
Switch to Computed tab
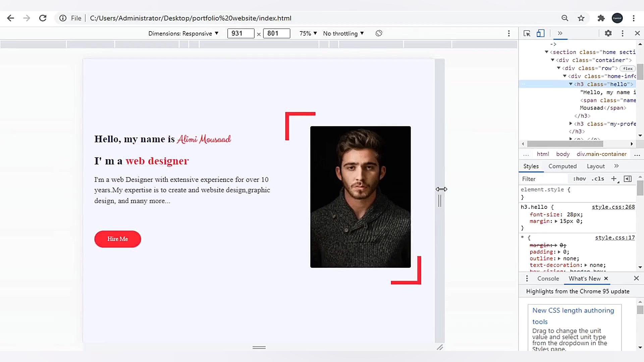coord(562,166)
